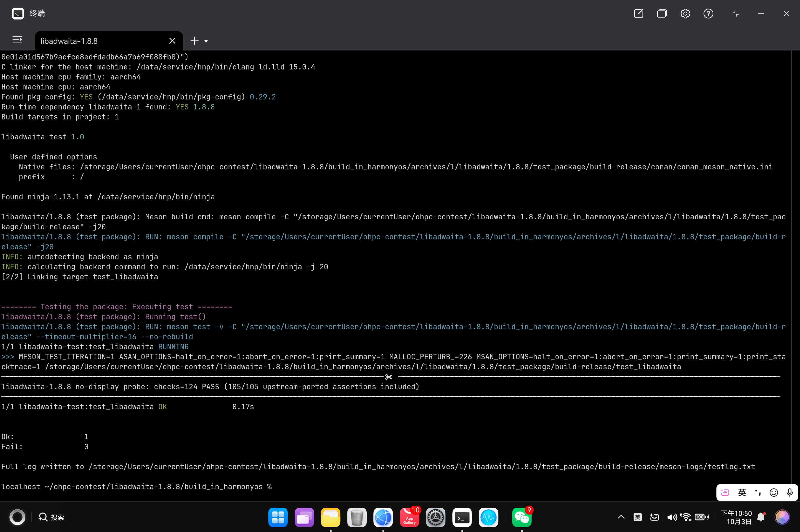Screen dimensions: 800x532
Task: Click the battery indicator in tray
Action: [x=702, y=517]
